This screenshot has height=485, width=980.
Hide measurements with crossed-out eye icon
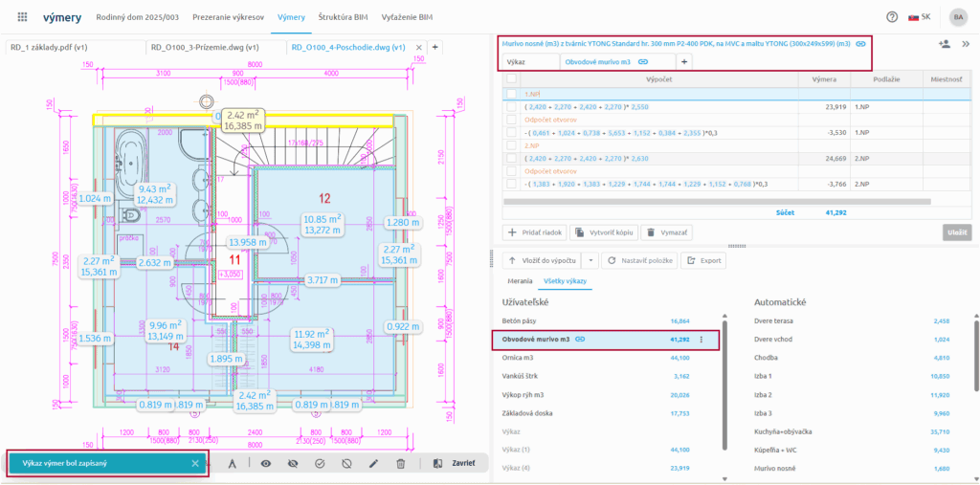(293, 464)
